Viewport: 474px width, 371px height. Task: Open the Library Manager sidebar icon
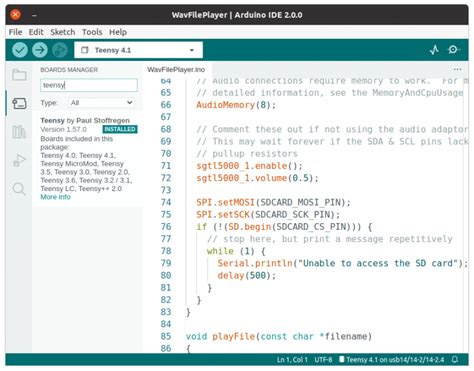click(19, 132)
